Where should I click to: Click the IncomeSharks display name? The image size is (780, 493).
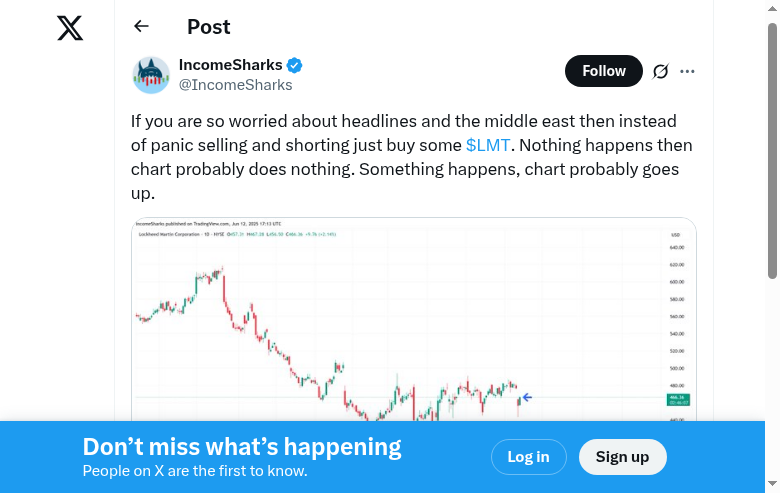pyautogui.click(x=230, y=65)
